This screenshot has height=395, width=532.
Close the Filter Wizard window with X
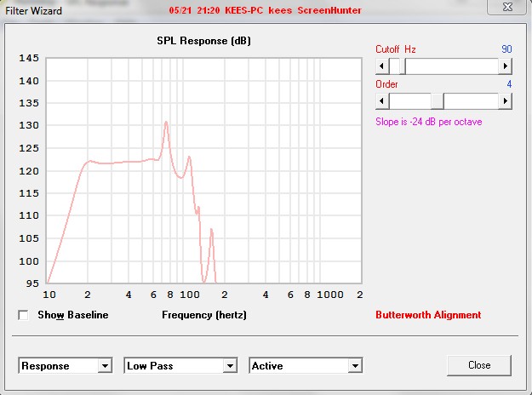(507, 7)
